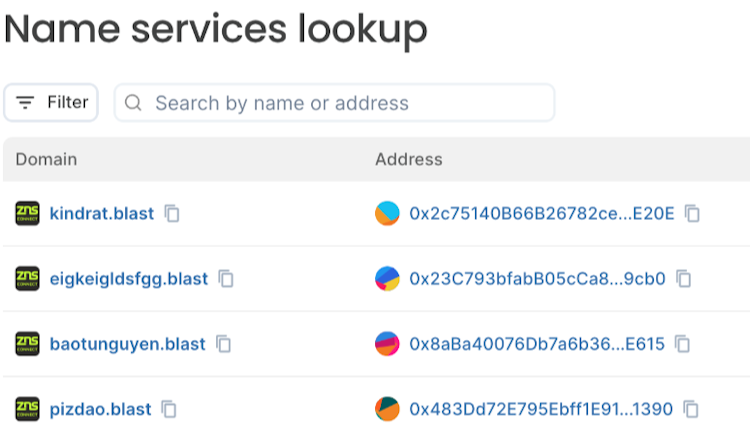Viewport: 750px width, 435px height.
Task: Copy the baotunguyen.blast domain name
Action: point(223,344)
